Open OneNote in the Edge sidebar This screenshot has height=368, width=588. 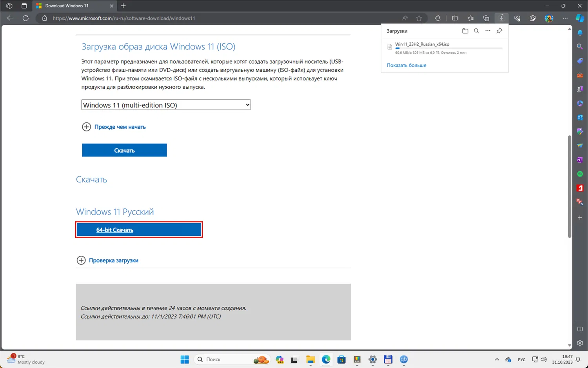pos(580,160)
